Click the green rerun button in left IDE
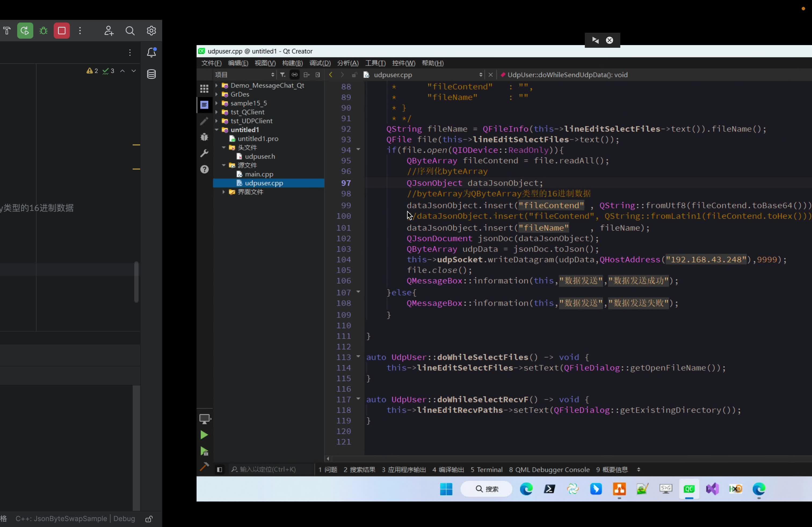This screenshot has width=812, height=527. 25,31
